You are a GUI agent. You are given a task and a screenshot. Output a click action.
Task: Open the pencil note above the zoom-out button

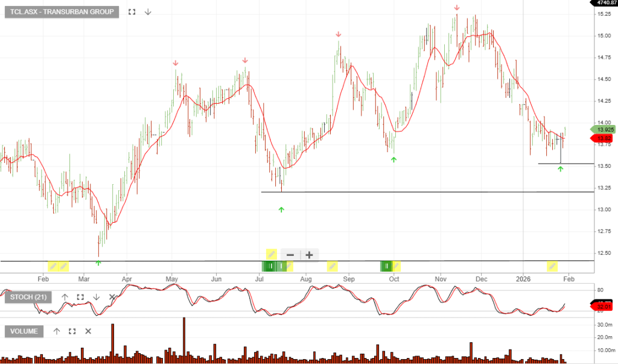(272, 254)
